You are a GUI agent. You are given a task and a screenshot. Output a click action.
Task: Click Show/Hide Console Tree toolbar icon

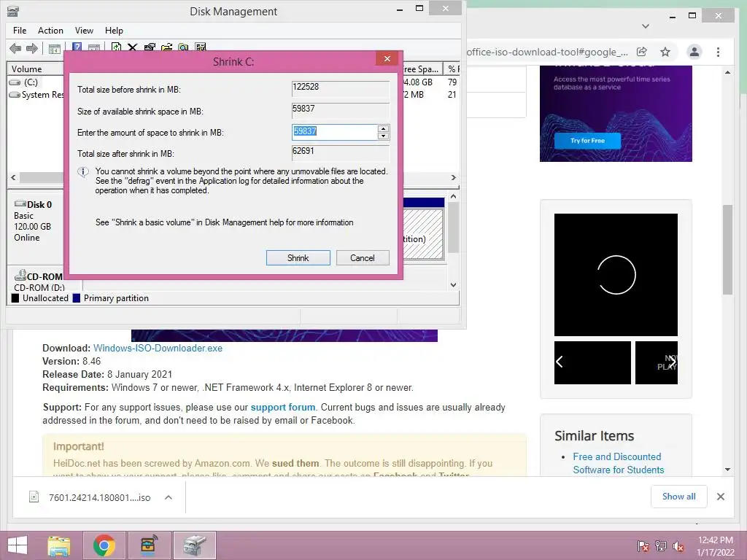(x=54, y=47)
